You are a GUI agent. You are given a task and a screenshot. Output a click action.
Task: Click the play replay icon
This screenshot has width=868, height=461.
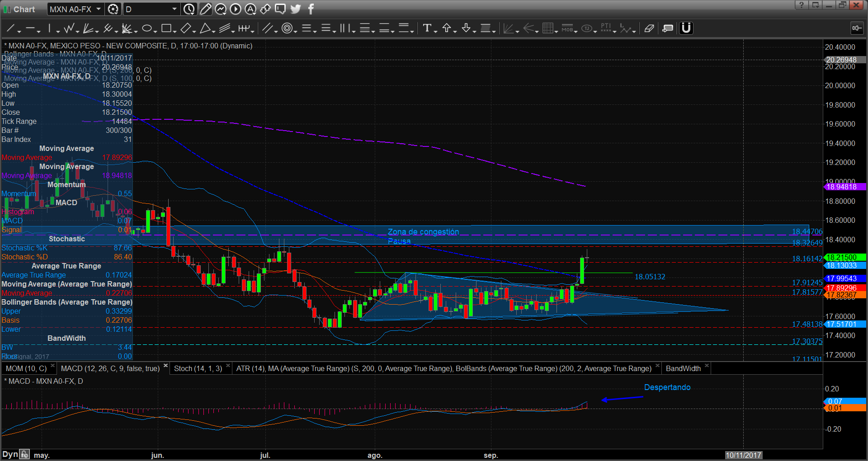(236, 9)
